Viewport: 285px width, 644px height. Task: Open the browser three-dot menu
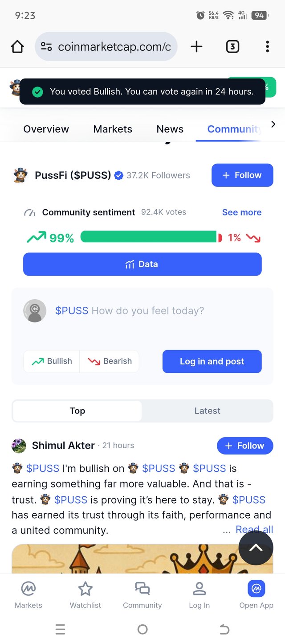pos(267,47)
